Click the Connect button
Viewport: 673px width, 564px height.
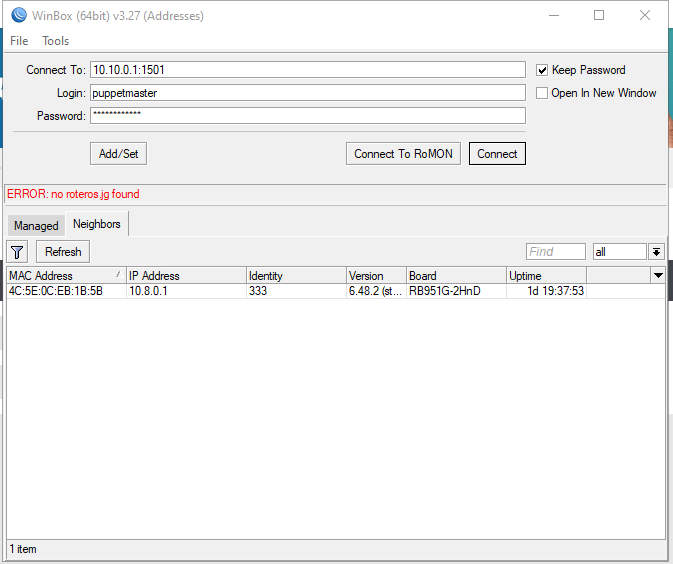497,154
